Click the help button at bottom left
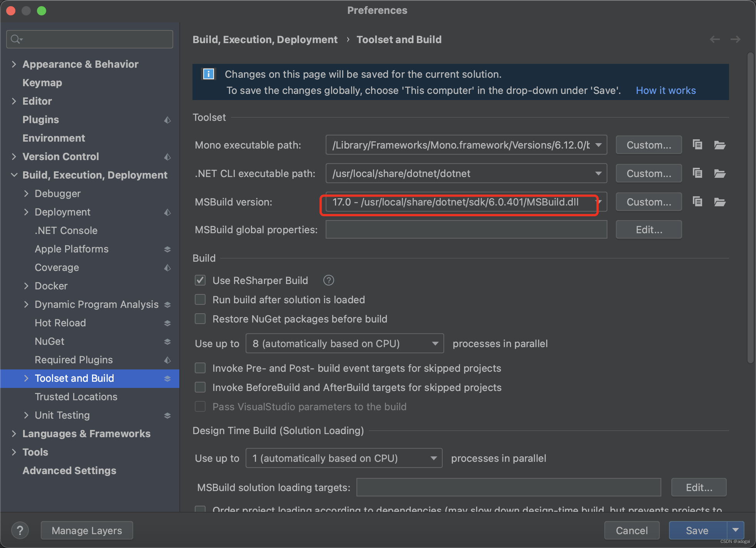 [20, 530]
